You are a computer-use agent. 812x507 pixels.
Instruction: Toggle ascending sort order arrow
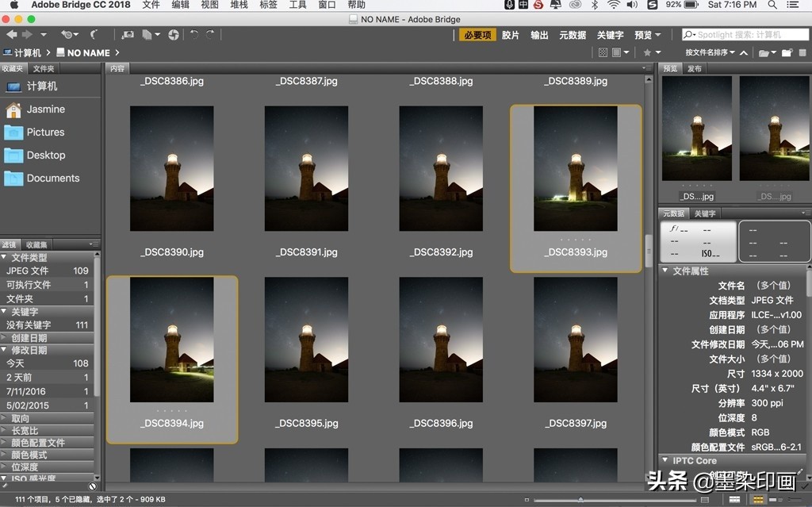(x=743, y=53)
